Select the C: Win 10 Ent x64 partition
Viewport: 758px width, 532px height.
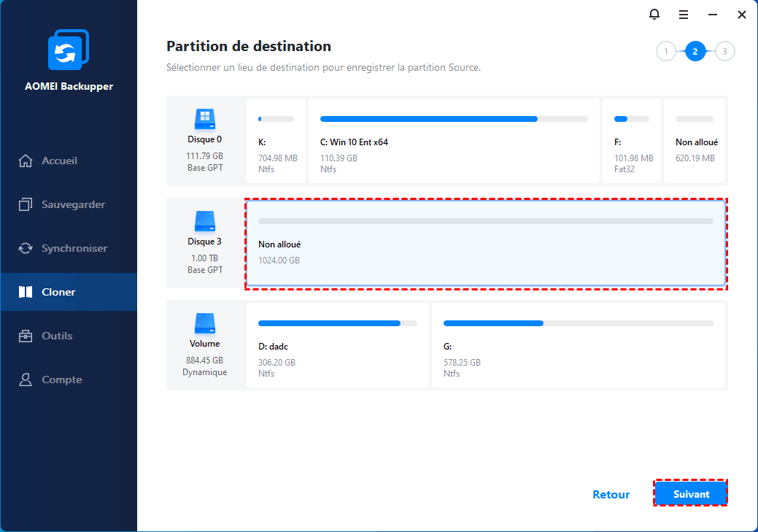(454, 141)
